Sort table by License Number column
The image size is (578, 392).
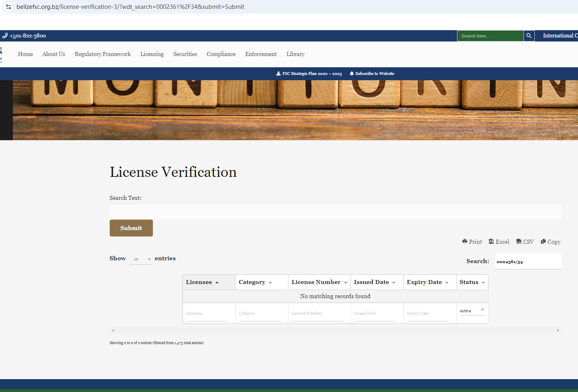(x=319, y=282)
